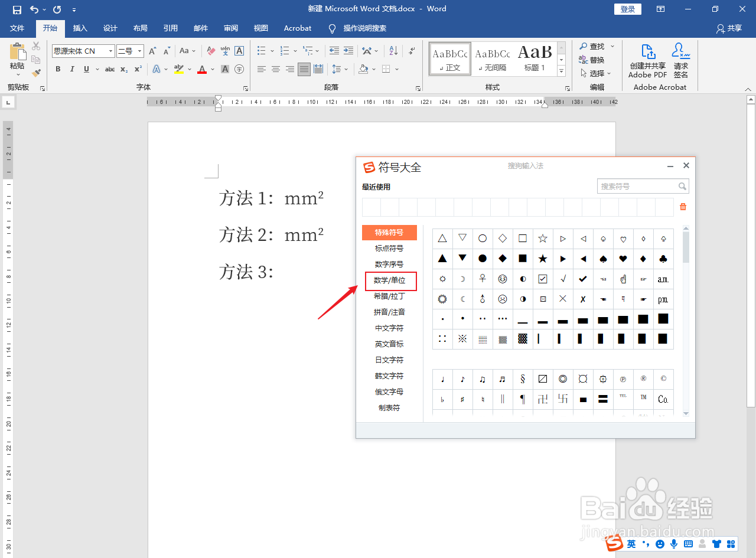Open Create and Share Adobe PDF
Viewport: 756px width, 558px height.
(647, 61)
